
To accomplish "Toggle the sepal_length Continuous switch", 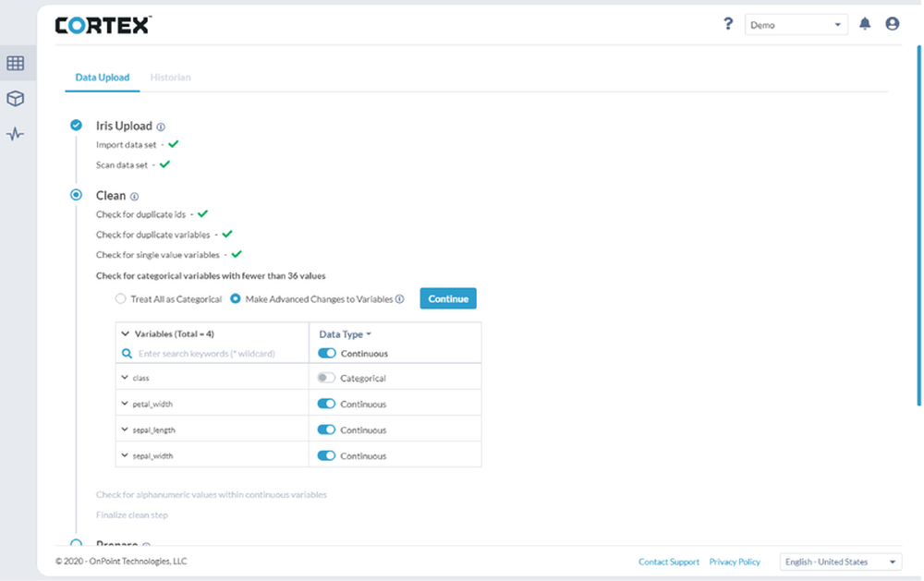I will pos(326,430).
